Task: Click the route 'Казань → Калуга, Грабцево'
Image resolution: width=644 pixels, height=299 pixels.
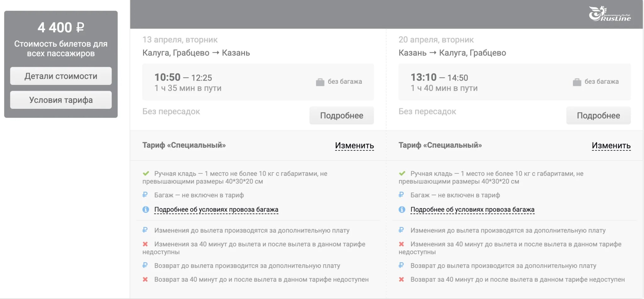Action: click(452, 53)
